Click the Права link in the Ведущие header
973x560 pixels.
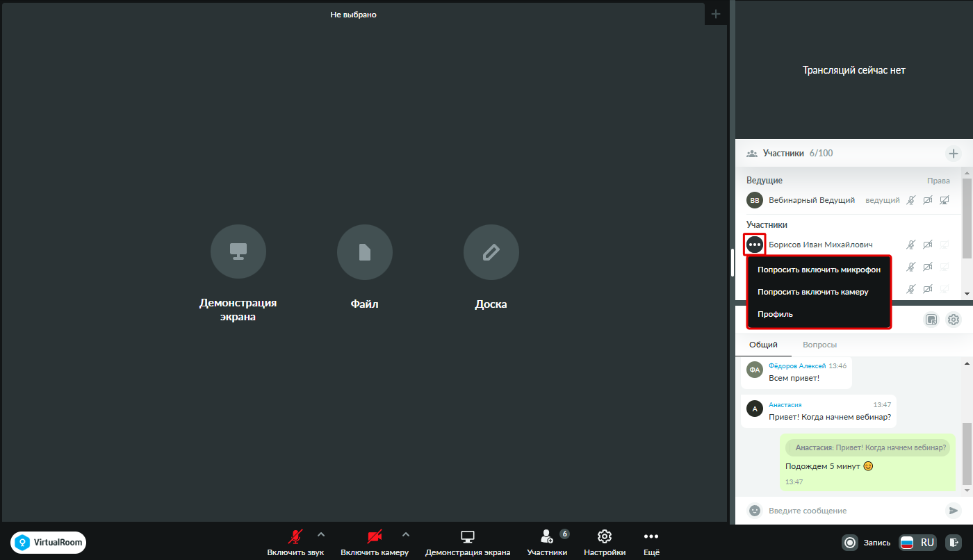pos(938,181)
